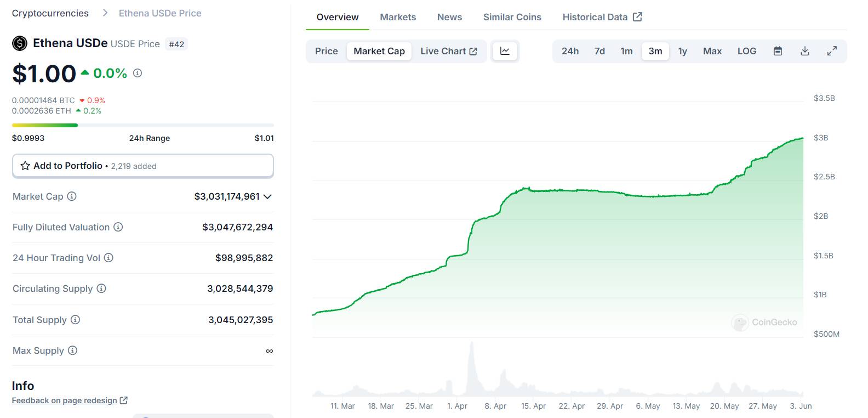Add Ethena USDe to Portfolio

pos(143,166)
